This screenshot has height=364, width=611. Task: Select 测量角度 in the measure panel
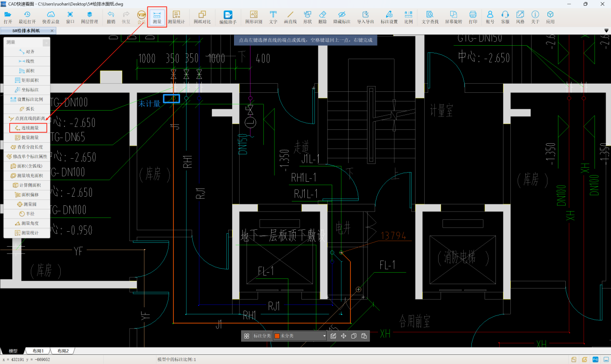tap(27, 223)
